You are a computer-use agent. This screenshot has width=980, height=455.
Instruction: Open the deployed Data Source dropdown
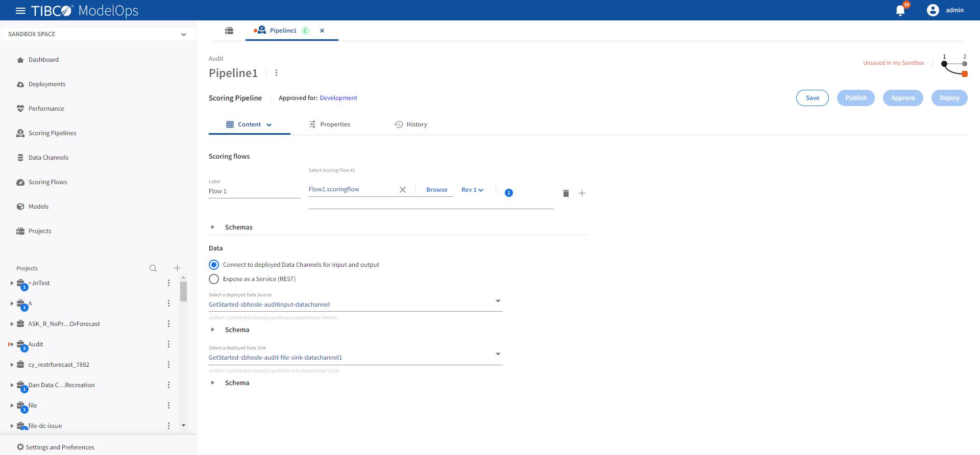click(498, 301)
